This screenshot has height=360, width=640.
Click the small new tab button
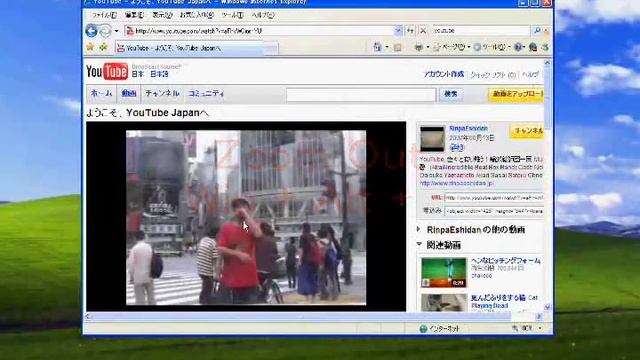coord(271,49)
